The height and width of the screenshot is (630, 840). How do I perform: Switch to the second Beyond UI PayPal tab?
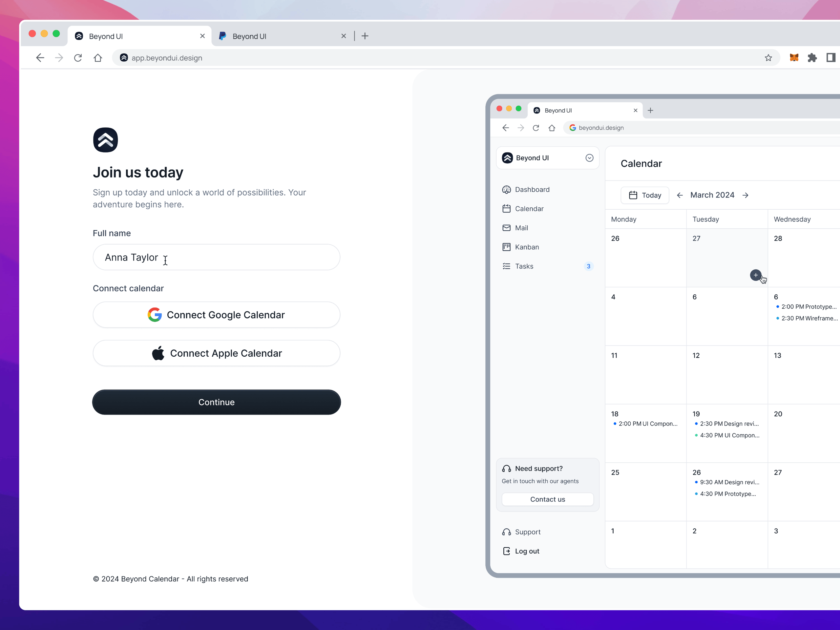click(283, 36)
